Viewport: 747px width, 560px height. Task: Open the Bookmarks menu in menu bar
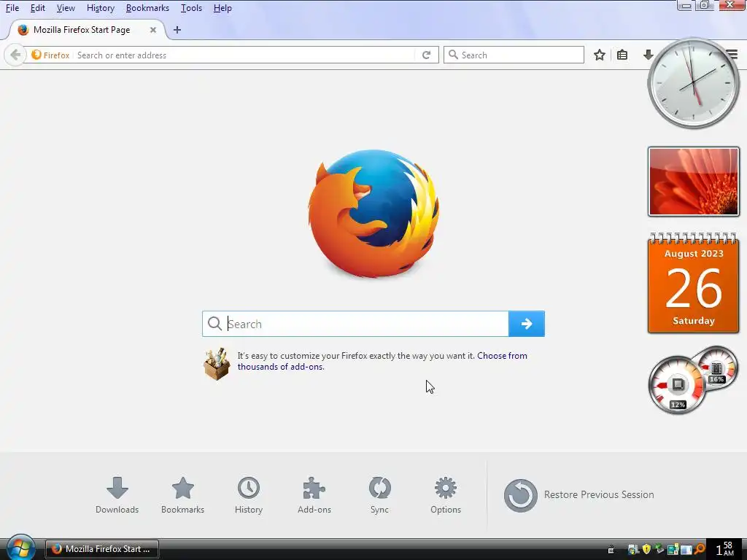pos(147,8)
